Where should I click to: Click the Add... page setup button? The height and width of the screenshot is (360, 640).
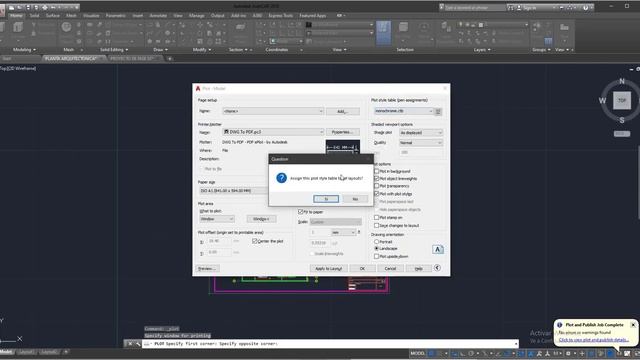point(342,111)
